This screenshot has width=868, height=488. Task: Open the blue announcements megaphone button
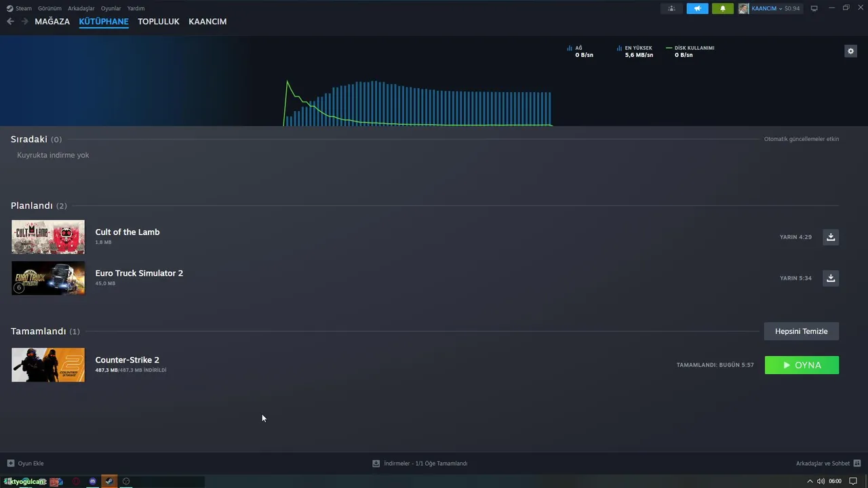click(697, 9)
